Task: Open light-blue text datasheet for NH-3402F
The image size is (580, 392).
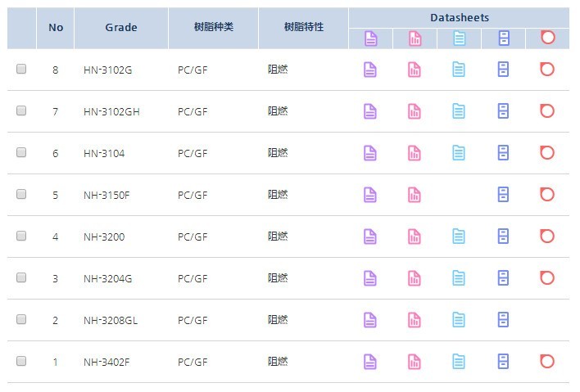Action: (x=459, y=362)
